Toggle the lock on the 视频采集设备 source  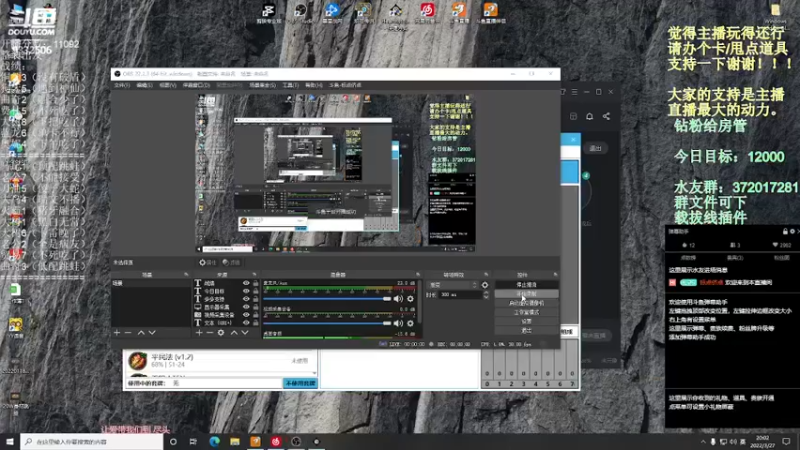pos(256,315)
